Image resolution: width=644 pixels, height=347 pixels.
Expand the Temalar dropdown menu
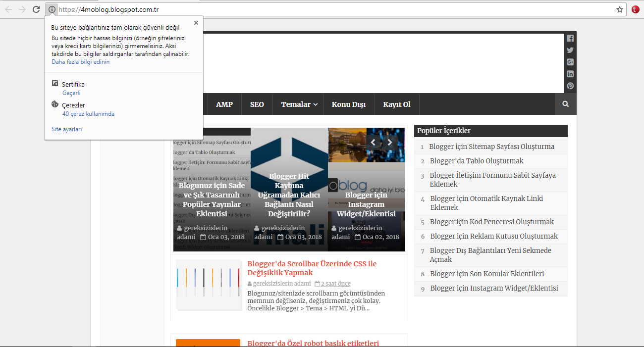click(299, 104)
